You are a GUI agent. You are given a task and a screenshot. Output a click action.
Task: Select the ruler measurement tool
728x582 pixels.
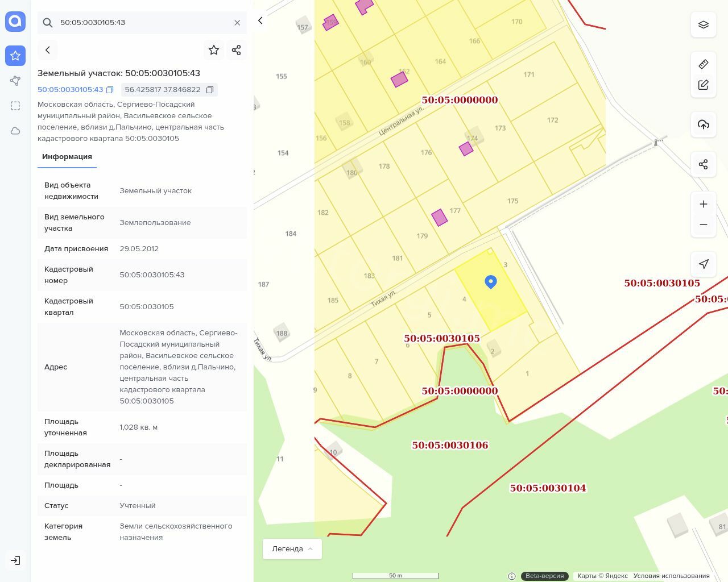point(704,64)
